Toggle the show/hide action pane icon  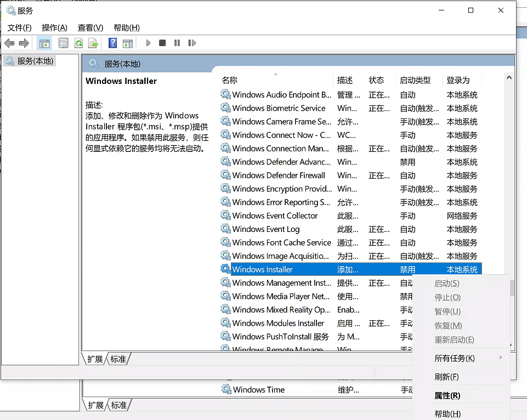128,43
